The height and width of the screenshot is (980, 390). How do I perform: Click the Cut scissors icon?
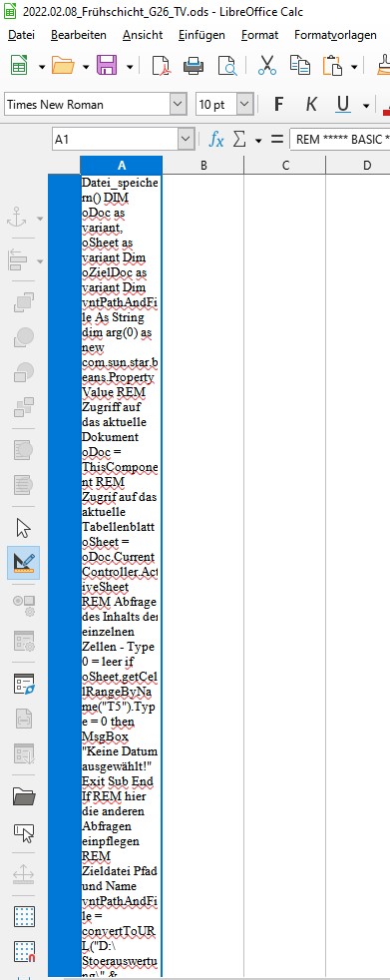tap(267, 65)
